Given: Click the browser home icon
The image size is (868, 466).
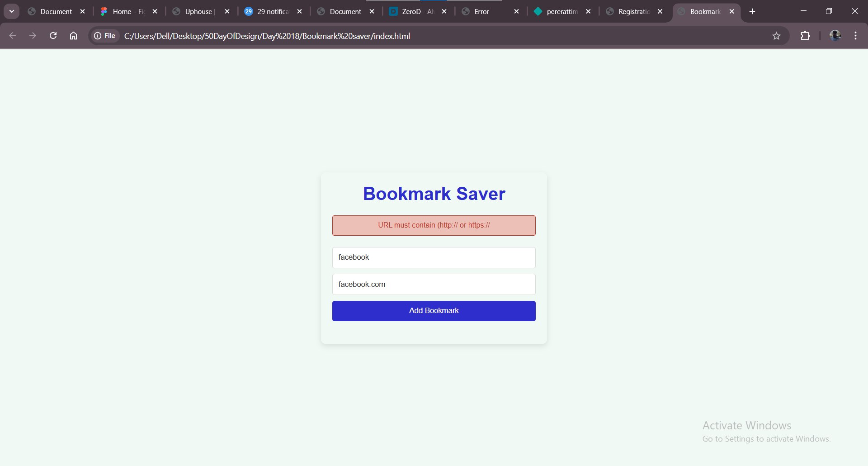Looking at the screenshot, I should [x=73, y=36].
